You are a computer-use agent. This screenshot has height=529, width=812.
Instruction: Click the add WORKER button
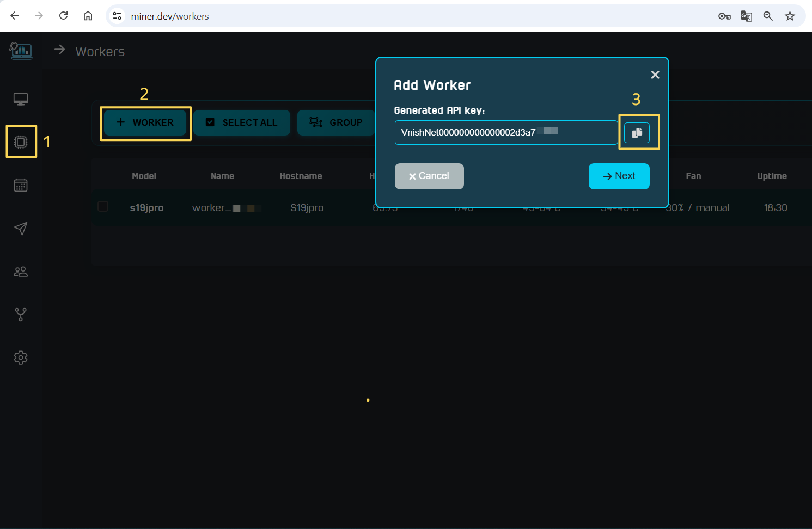(145, 122)
